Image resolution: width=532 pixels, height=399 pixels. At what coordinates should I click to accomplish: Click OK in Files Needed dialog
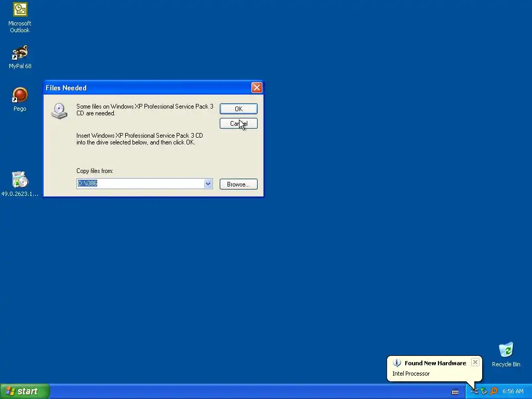coord(238,109)
